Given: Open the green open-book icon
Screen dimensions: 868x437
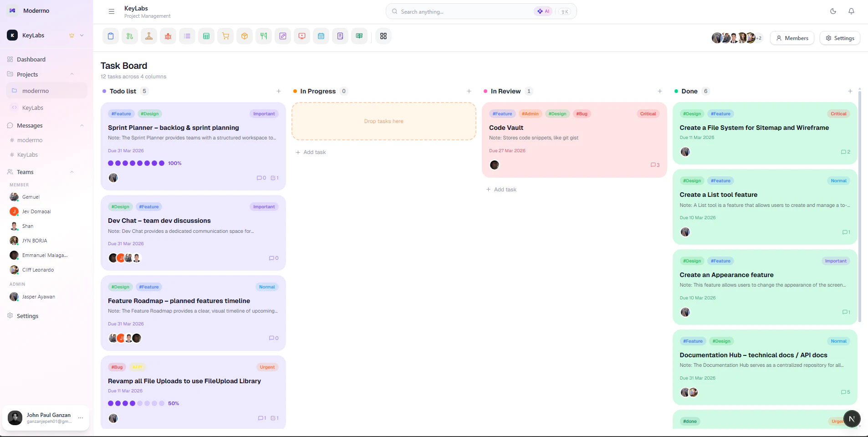Looking at the screenshot, I should coord(359,36).
